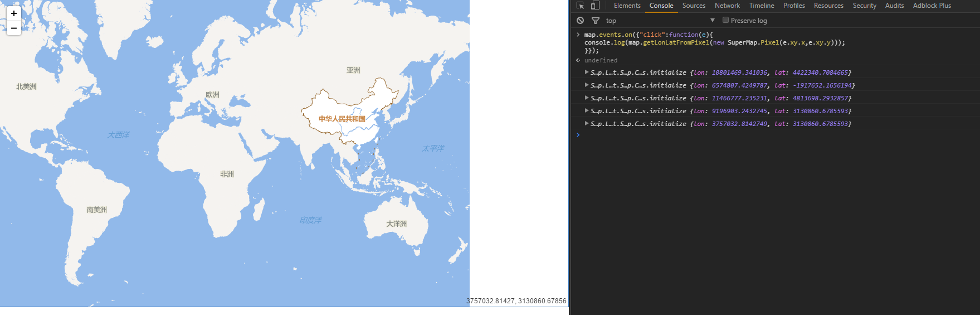Expand log entry with Lon 6574807.4249787
The height and width of the screenshot is (315, 980).
[587, 85]
